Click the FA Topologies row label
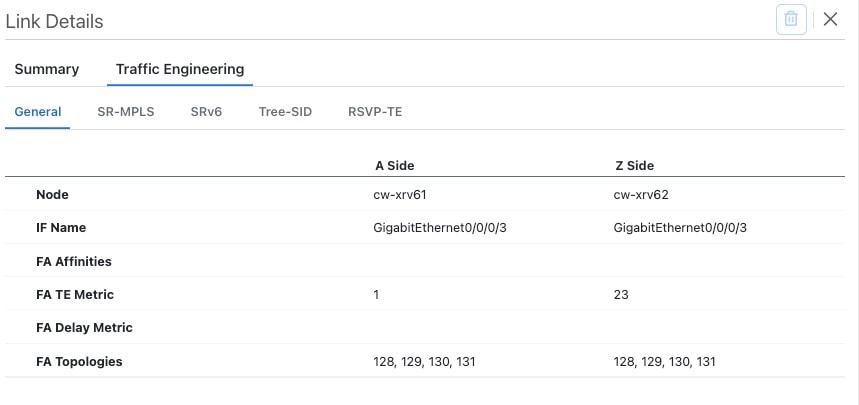859x405 pixels. click(79, 361)
